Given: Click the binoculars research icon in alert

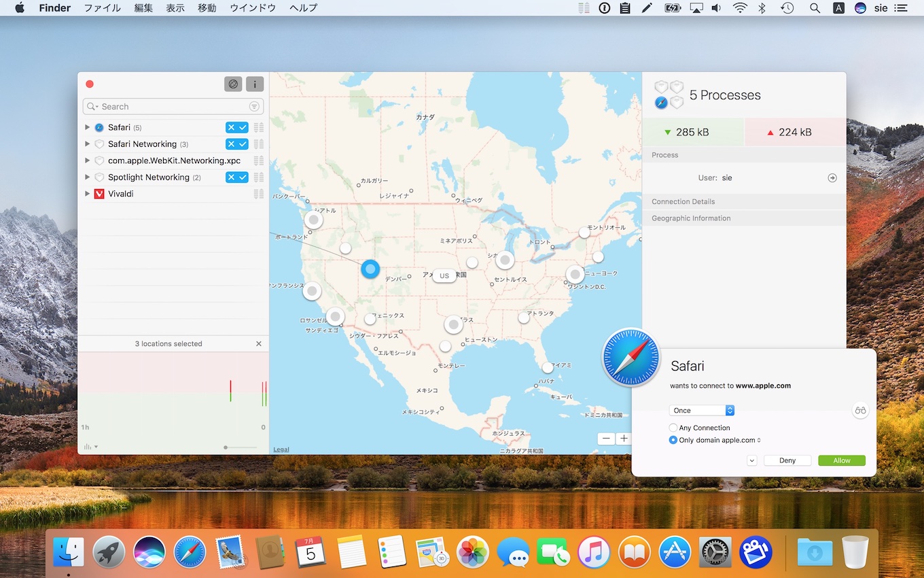Looking at the screenshot, I should [860, 410].
